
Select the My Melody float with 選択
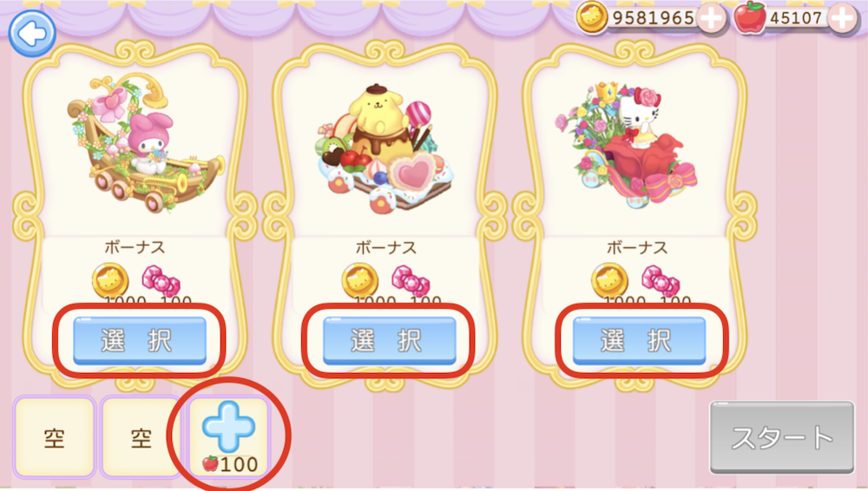click(140, 340)
